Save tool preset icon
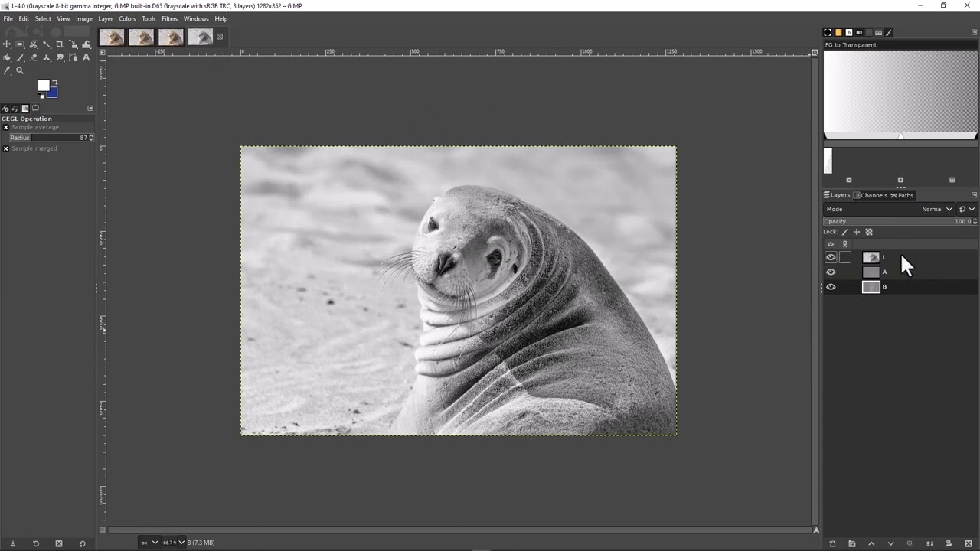This screenshot has height=551, width=980. pyautogui.click(x=12, y=543)
